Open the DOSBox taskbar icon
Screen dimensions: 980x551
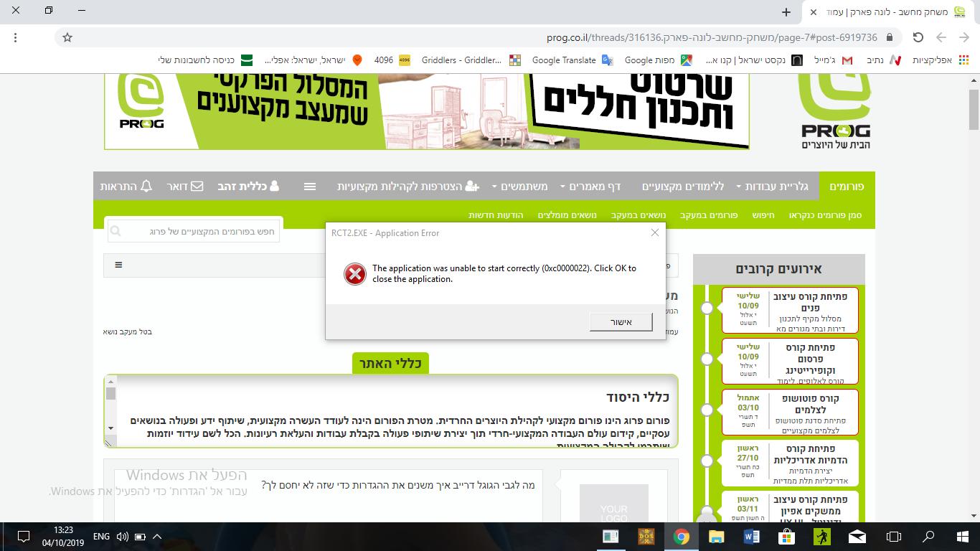pyautogui.click(x=646, y=537)
